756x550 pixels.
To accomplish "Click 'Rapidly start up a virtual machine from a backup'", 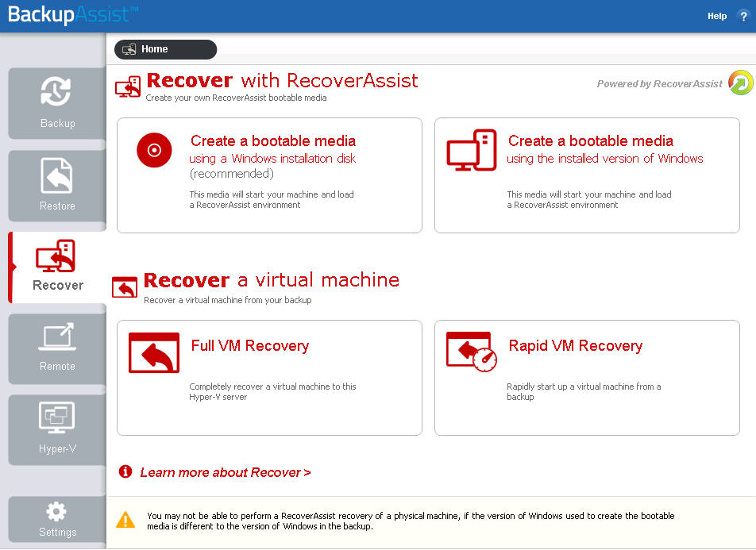I will (x=584, y=391).
